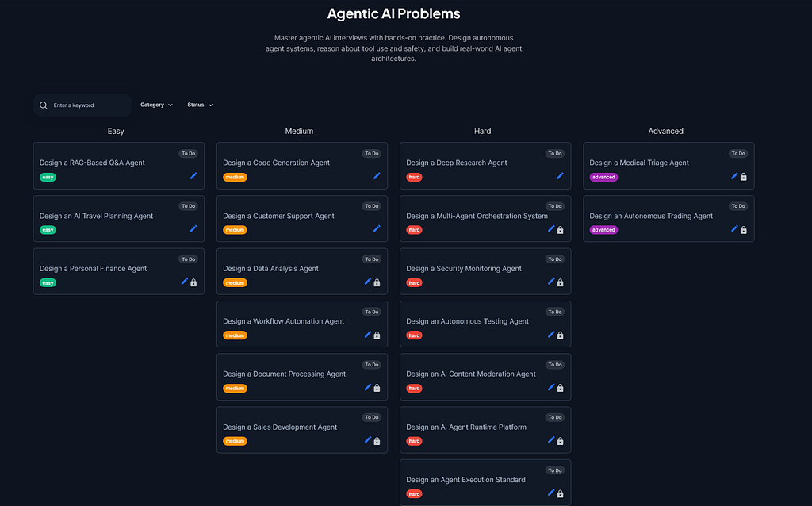Screen dimensions: 812x506
Task: Click the Status dropdown chevron arrow
Action: (x=211, y=105)
